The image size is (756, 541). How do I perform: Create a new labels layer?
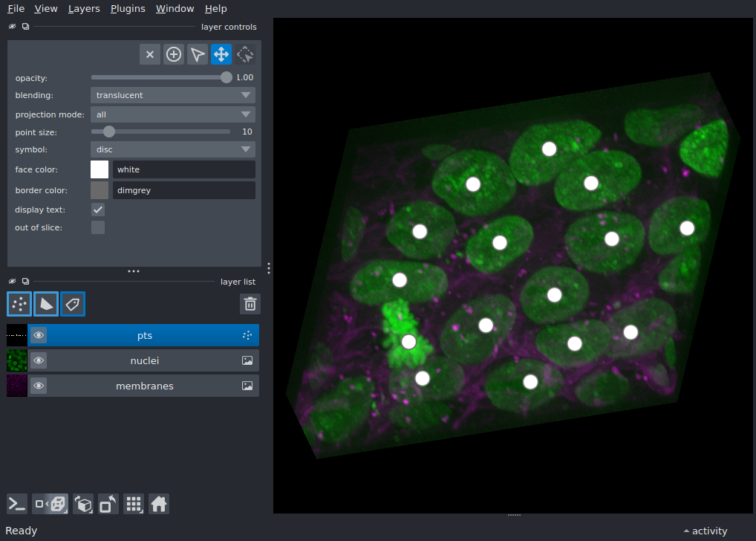point(73,304)
